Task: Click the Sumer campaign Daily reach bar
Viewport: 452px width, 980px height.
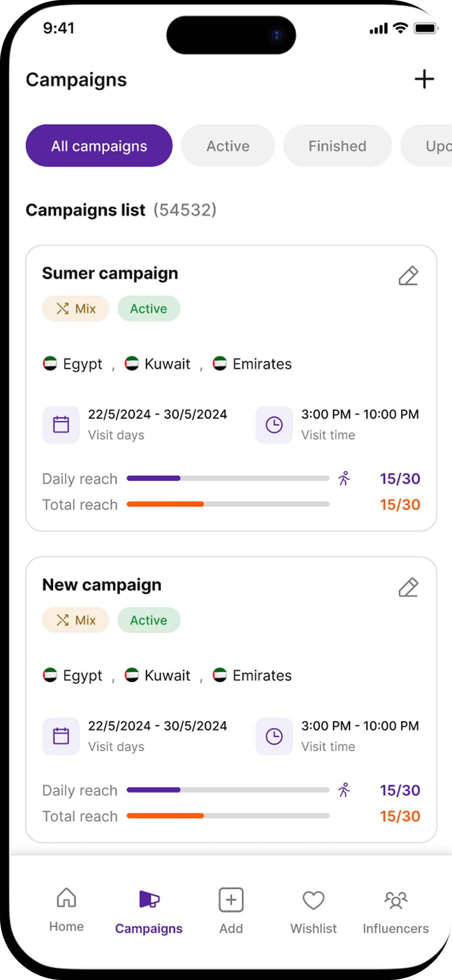Action: point(228,478)
